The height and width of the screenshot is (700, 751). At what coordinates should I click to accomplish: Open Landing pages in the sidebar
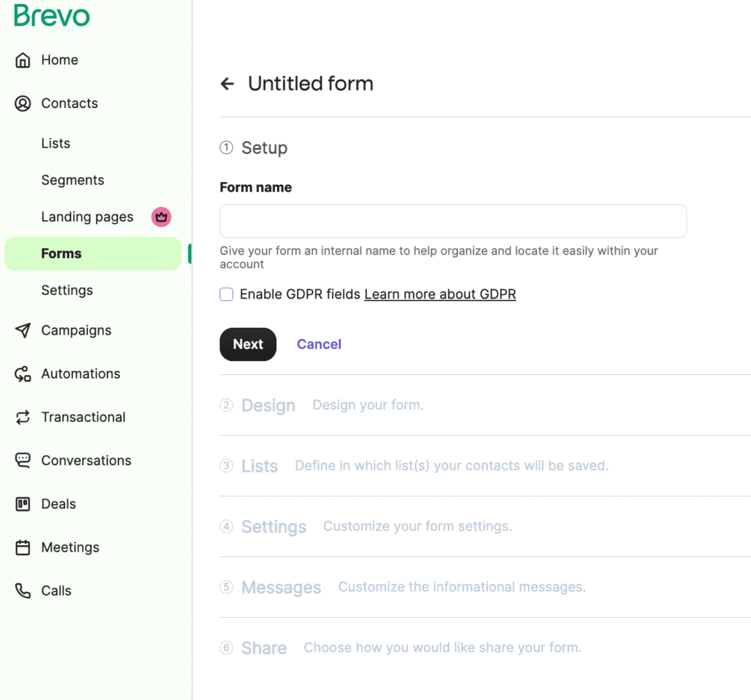tap(87, 216)
